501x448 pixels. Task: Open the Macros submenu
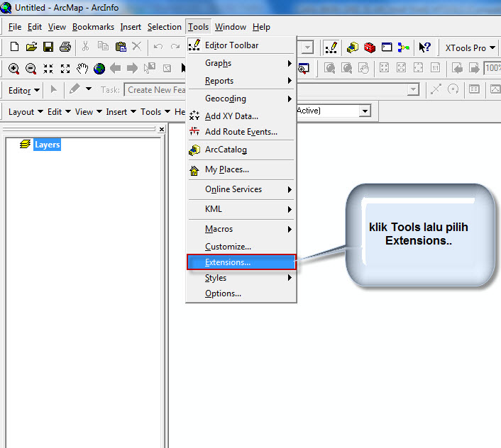[241, 229]
